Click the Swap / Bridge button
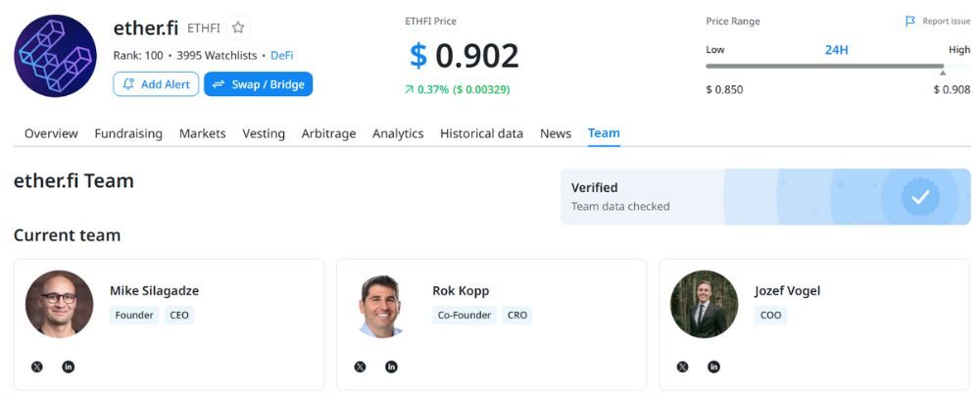 click(x=258, y=84)
